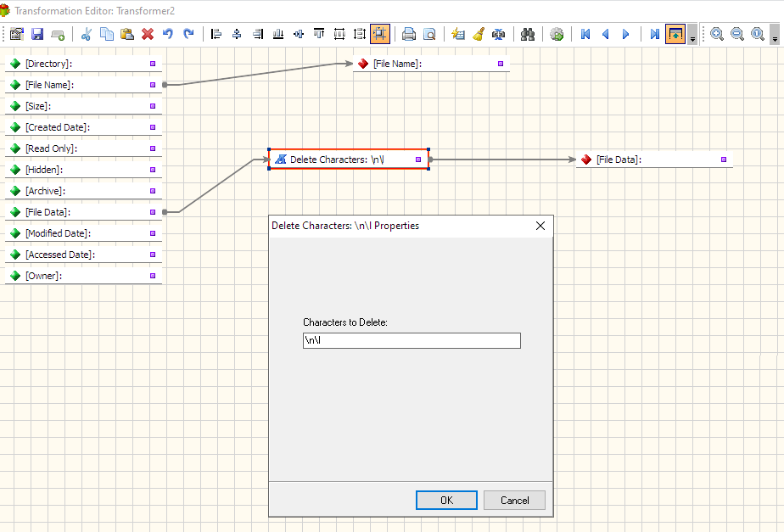Jump to last record with the navigation arrow
Image resolution: width=784 pixels, height=532 pixels.
654,34
